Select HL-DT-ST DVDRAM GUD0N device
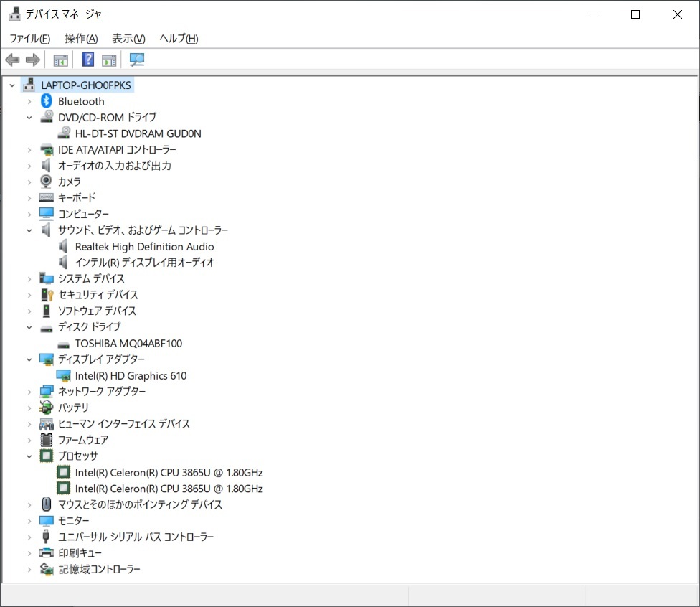The width and height of the screenshot is (700, 607). click(x=138, y=133)
